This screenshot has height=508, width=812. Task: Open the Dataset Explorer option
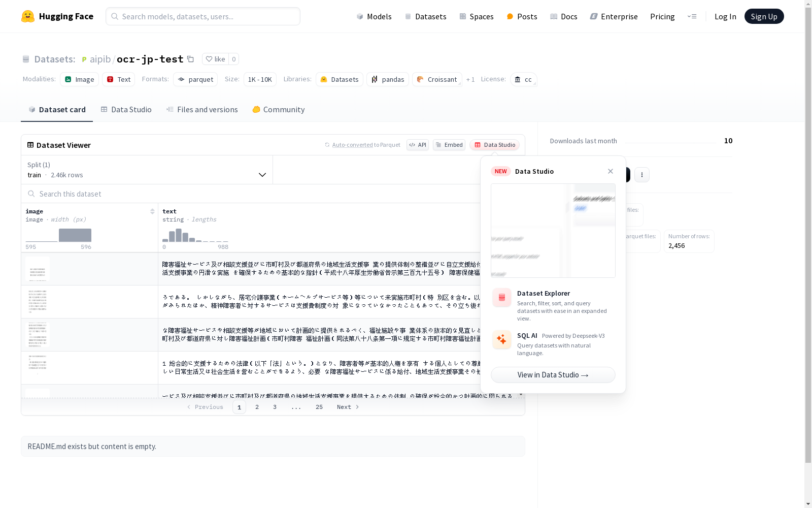click(x=553, y=305)
